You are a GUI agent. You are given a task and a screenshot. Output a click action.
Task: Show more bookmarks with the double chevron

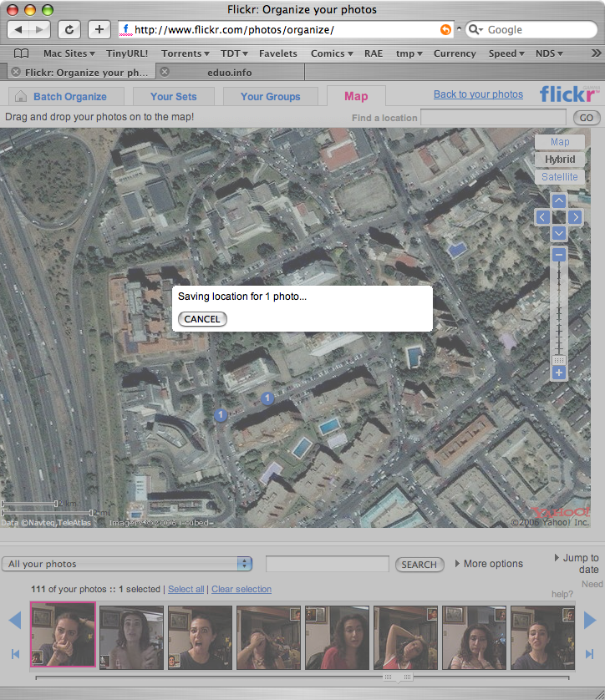coord(596,53)
